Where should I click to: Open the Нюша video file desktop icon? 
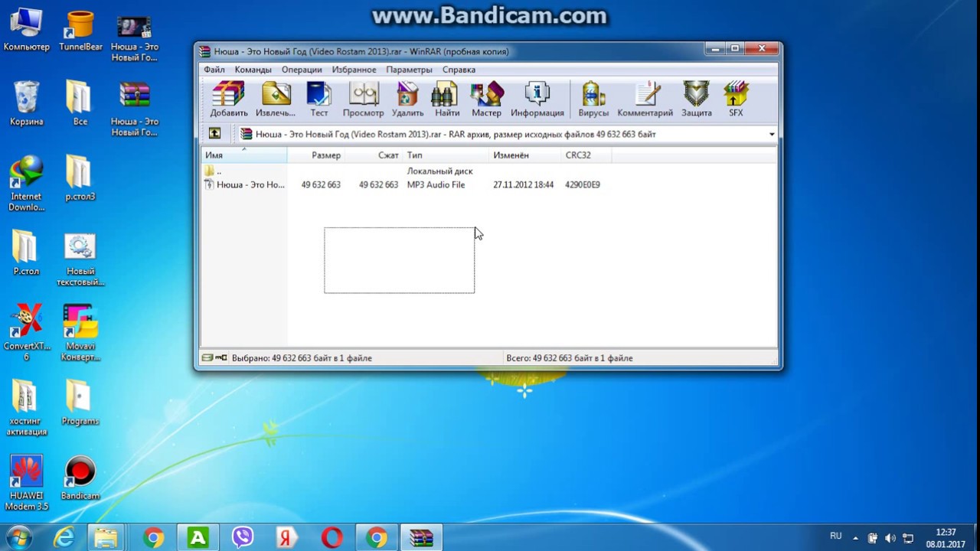pos(135,37)
